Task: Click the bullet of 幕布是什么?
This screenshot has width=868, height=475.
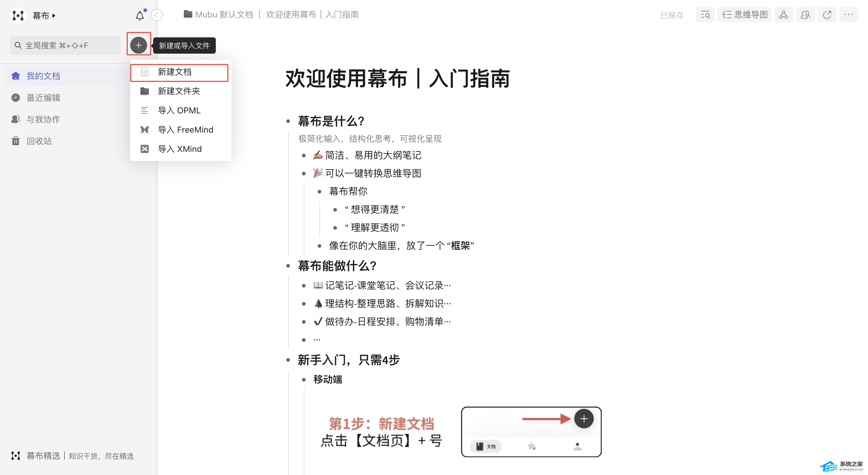Action: pyautogui.click(x=288, y=121)
